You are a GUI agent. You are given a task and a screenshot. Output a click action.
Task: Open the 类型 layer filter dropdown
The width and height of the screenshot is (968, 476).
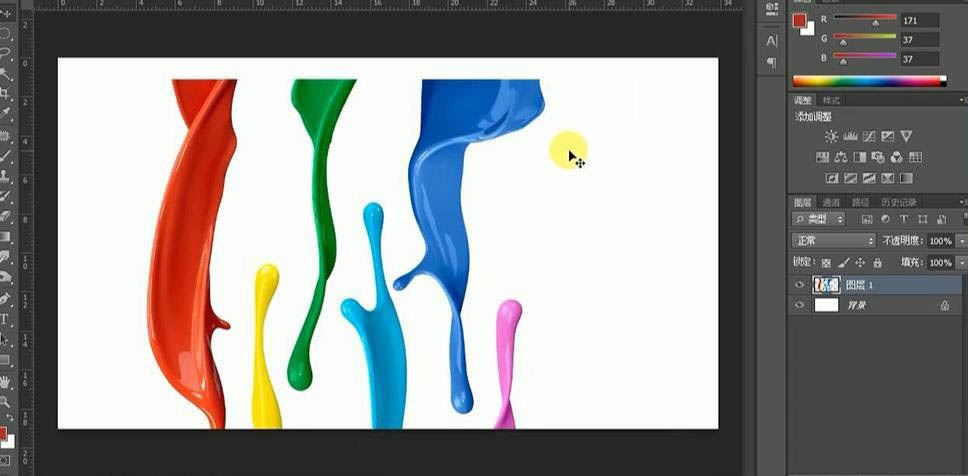click(x=820, y=219)
